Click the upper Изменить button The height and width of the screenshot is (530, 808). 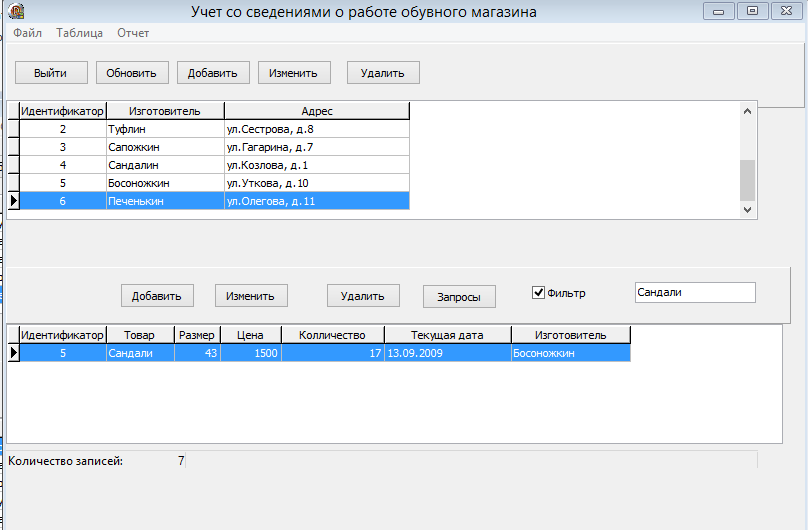[x=294, y=73]
